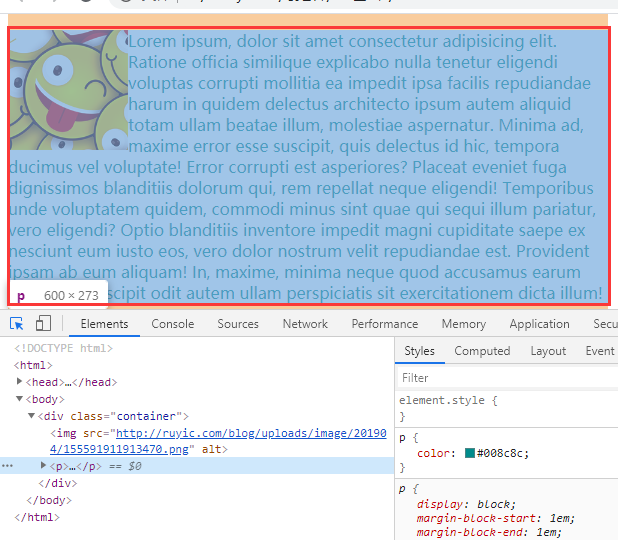Expand the p element node
Image resolution: width=618 pixels, height=540 pixels.
click(x=43, y=466)
